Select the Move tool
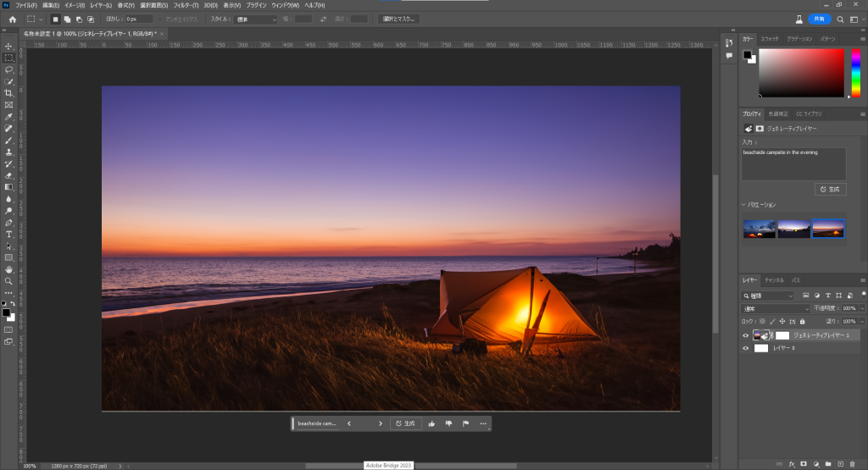Image resolution: width=868 pixels, height=470 pixels. point(8,46)
